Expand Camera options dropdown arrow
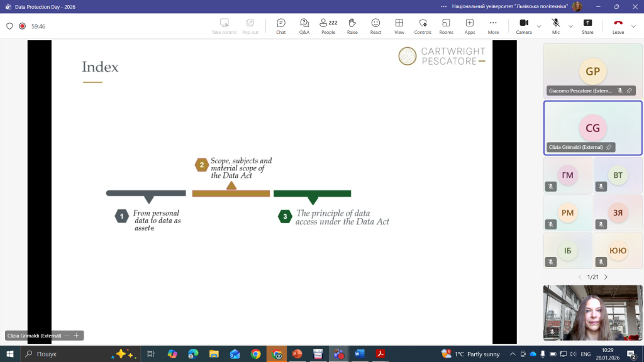Screen dimensions: 644x362 click(539, 26)
